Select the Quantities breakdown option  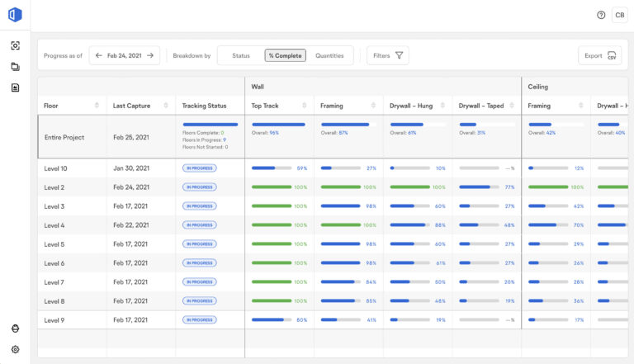329,56
